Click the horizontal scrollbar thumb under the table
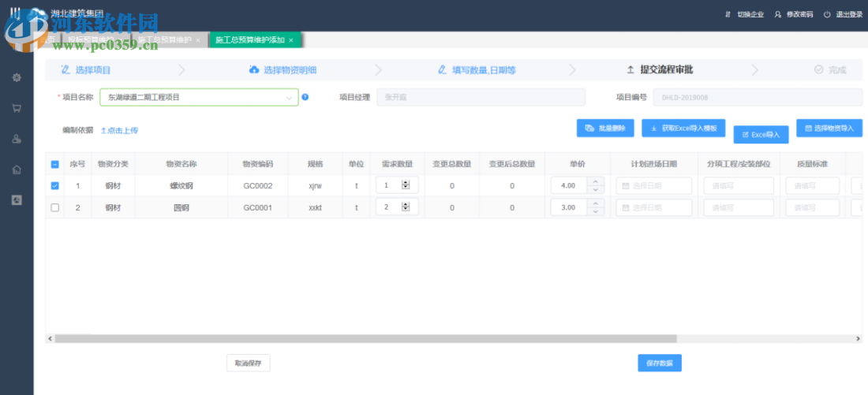Screen dimensions: 868x395 365,338
